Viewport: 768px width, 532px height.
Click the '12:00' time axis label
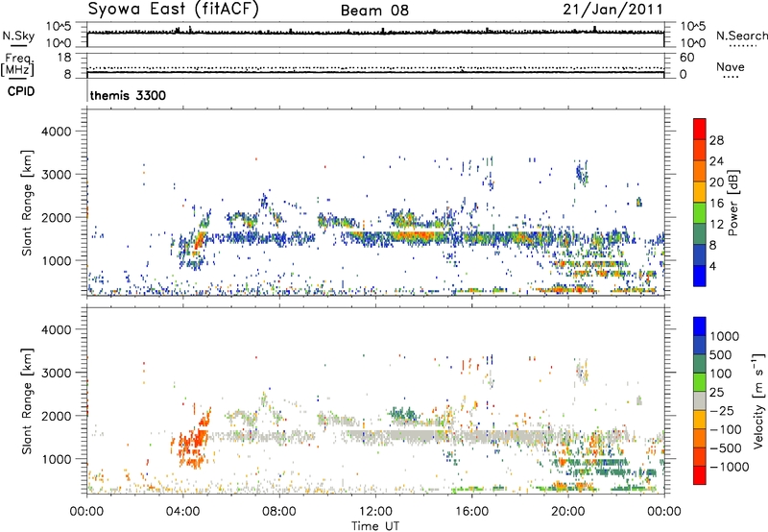coord(375,512)
